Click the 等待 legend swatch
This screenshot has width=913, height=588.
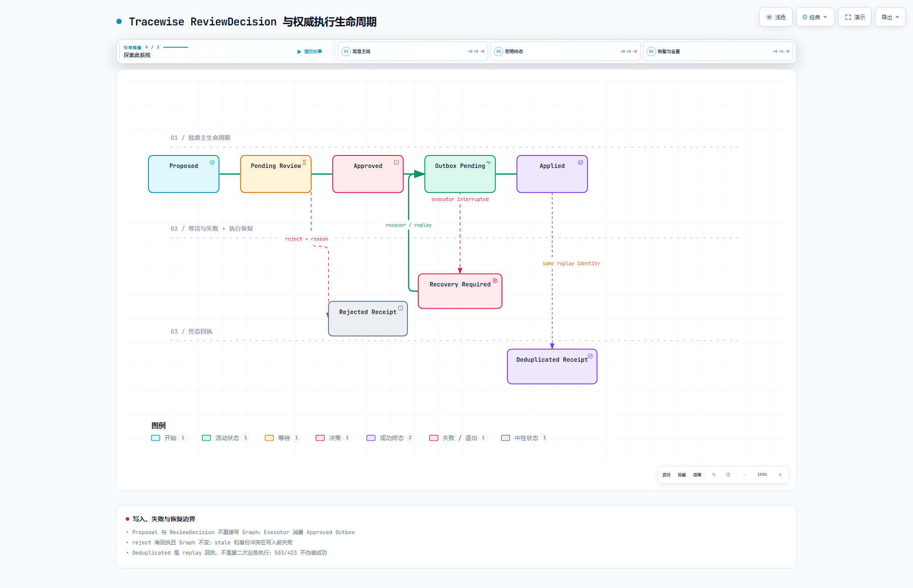pos(269,438)
